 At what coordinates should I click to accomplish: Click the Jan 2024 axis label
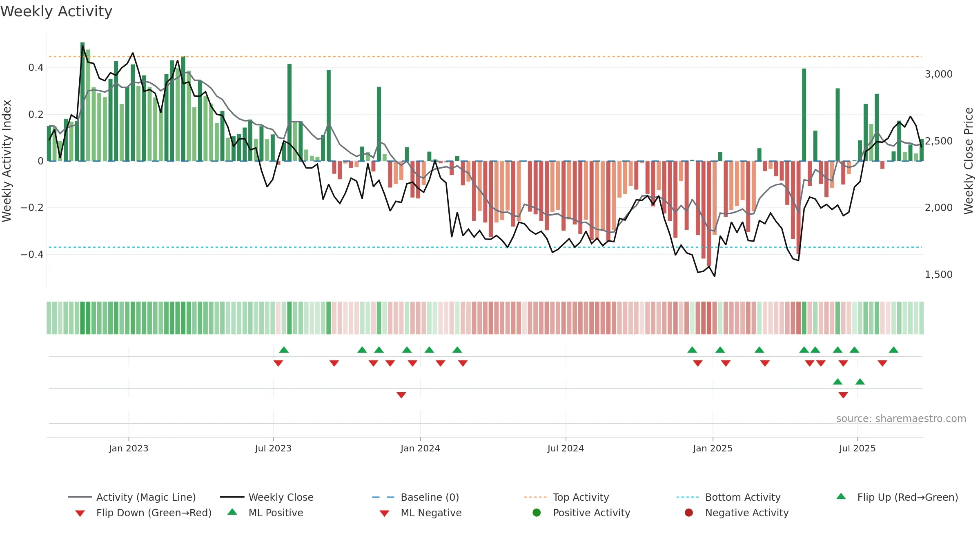(420, 448)
